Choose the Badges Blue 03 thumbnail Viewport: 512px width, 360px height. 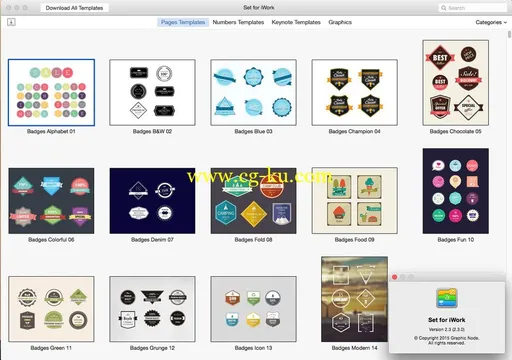253,92
